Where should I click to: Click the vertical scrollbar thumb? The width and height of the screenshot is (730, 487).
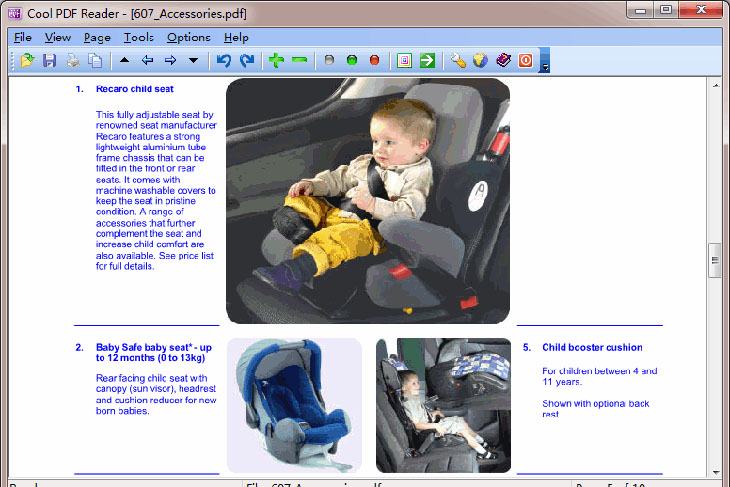715,260
